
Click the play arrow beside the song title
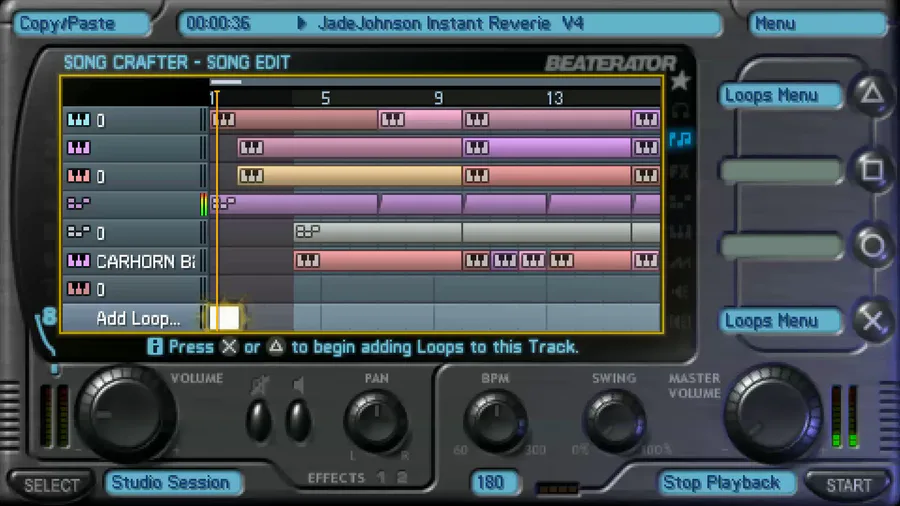301,24
